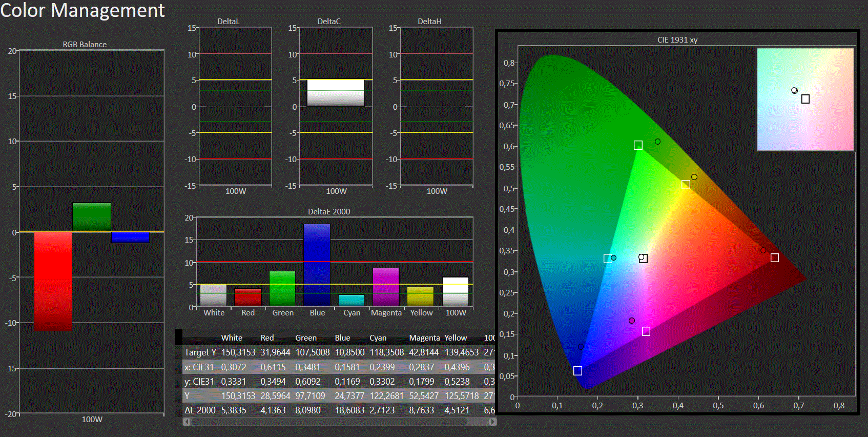
Task: Click the CIE 1931 xy chart title
Action: pos(677,39)
